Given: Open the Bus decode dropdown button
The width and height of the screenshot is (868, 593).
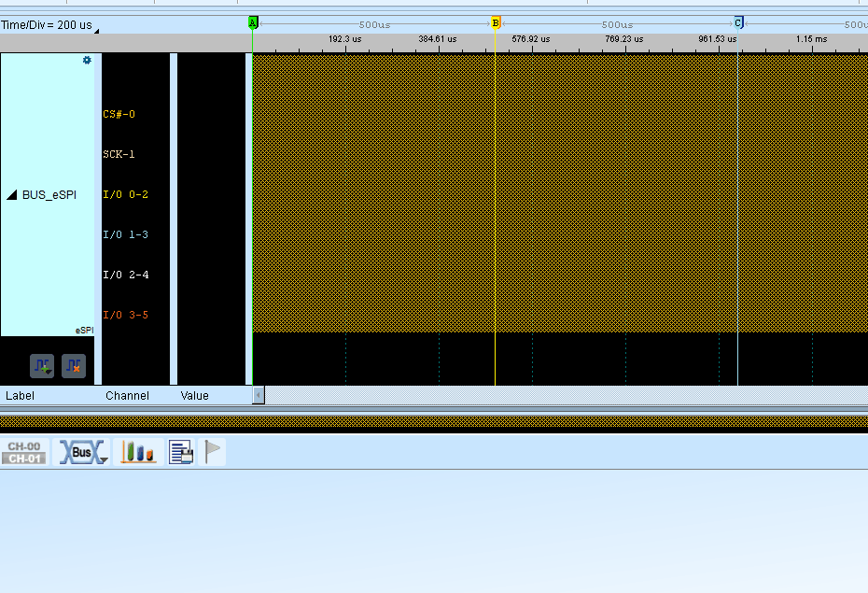Looking at the screenshot, I should pos(84,453).
